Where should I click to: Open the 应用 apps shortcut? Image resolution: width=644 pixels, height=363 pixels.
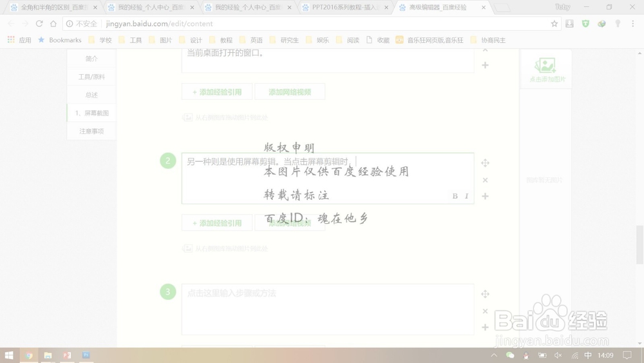[19, 40]
